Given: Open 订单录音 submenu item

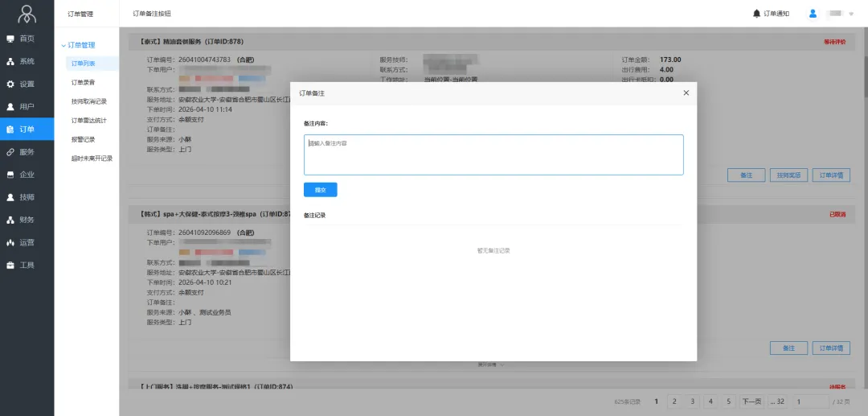Looking at the screenshot, I should coord(83,82).
